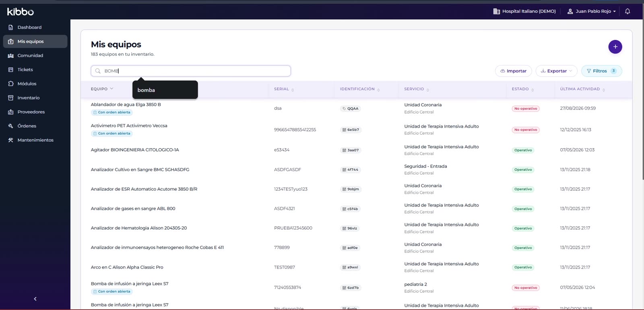
Task: Open Agitador BIOINGENIERIA CITOLOGICO-1A
Action: tap(135, 150)
